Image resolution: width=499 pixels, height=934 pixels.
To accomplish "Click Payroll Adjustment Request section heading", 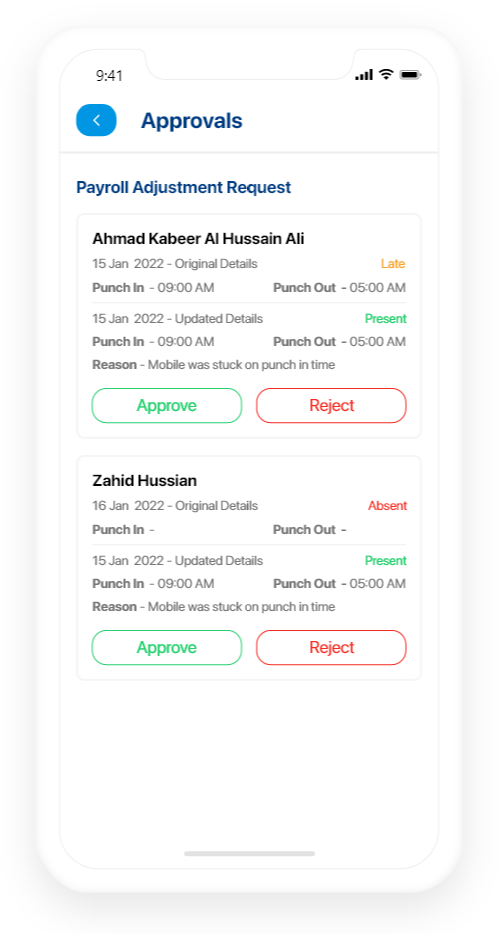I will (183, 188).
